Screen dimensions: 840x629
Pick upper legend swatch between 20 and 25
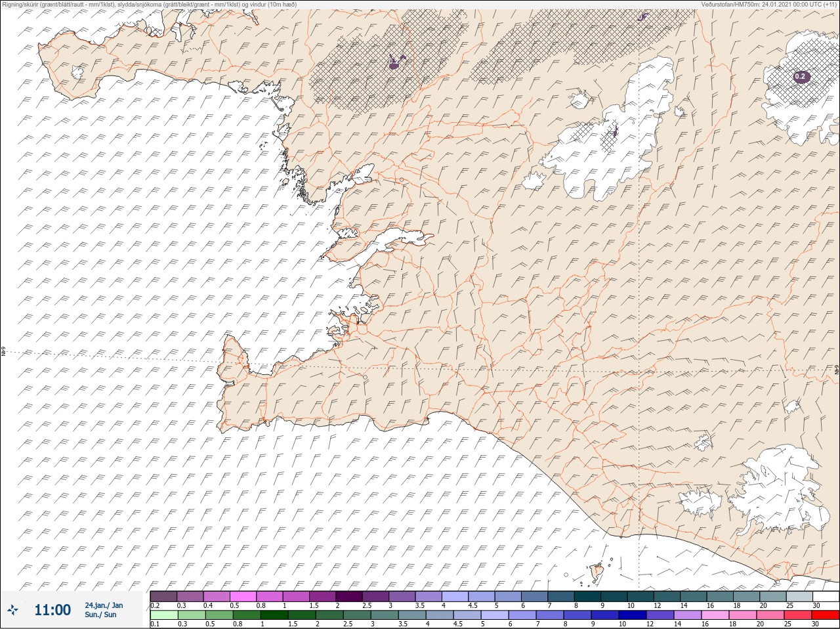(x=773, y=596)
